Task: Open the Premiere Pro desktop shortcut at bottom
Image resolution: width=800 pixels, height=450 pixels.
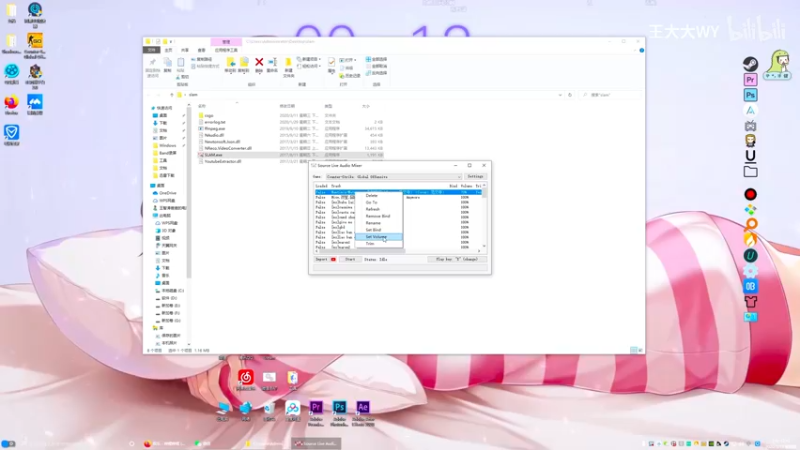Action: (x=316, y=408)
